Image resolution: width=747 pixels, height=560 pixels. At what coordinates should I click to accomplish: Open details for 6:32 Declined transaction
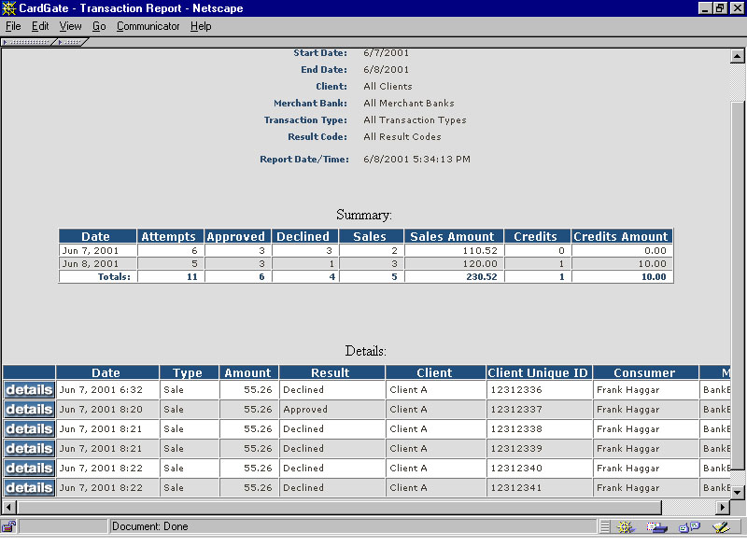pos(29,389)
